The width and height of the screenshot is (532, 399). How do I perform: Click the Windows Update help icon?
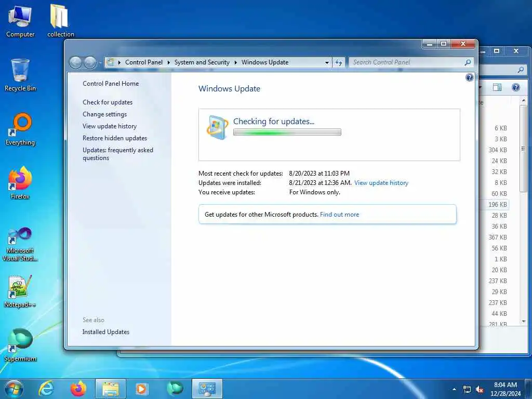point(469,78)
